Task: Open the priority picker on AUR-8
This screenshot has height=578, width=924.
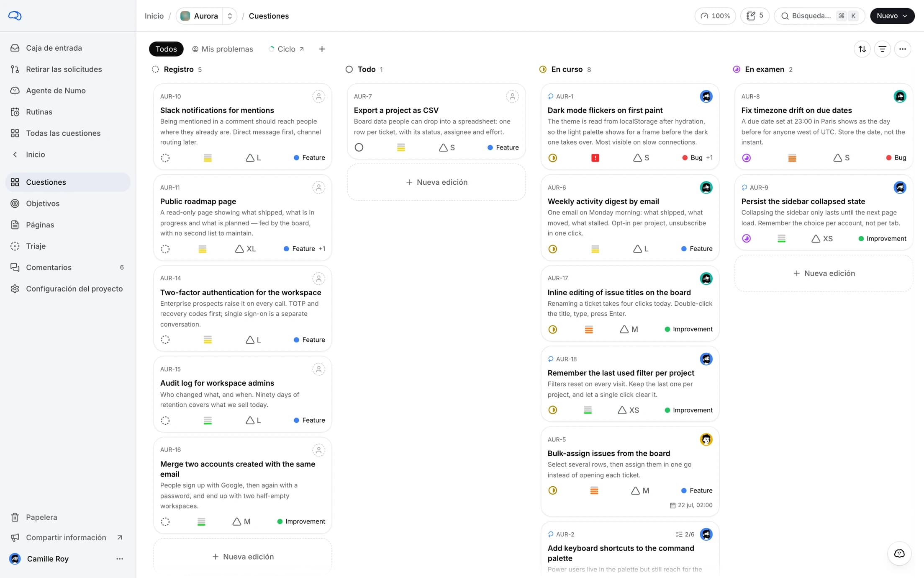Action: point(792,158)
